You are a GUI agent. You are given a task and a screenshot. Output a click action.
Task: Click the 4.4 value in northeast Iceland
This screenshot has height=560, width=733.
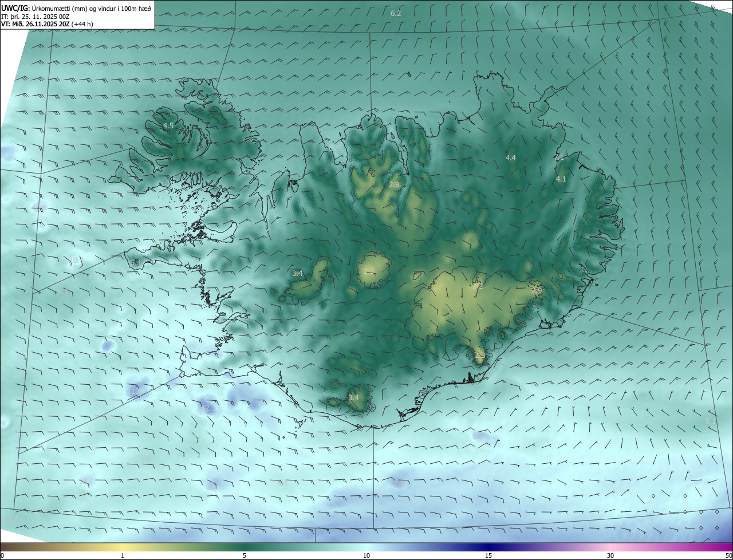510,157
